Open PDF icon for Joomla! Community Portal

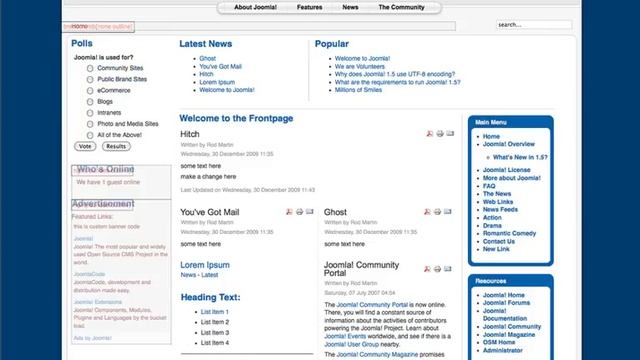[427, 269]
